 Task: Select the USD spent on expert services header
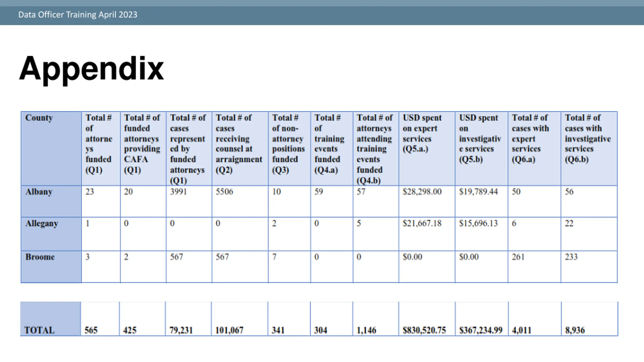tap(422, 133)
